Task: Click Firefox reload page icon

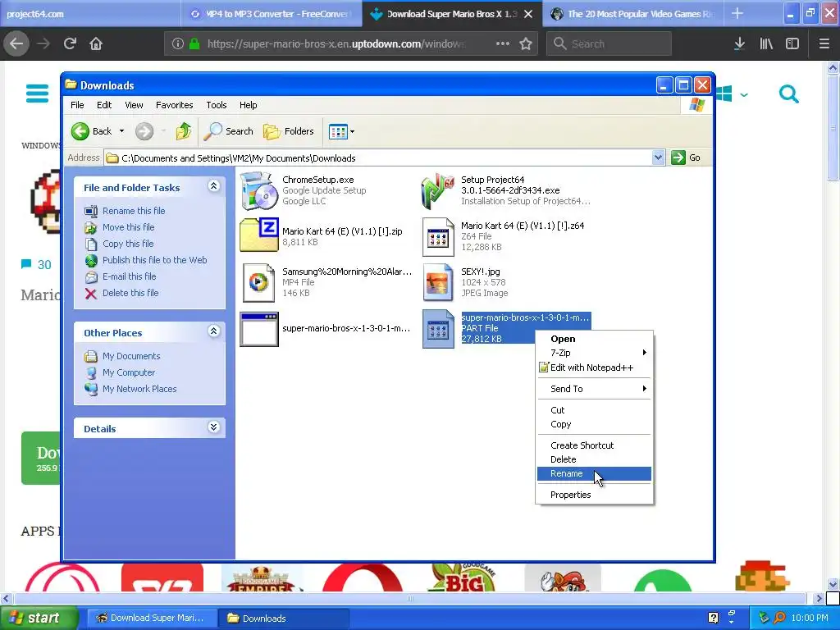Action: click(70, 43)
